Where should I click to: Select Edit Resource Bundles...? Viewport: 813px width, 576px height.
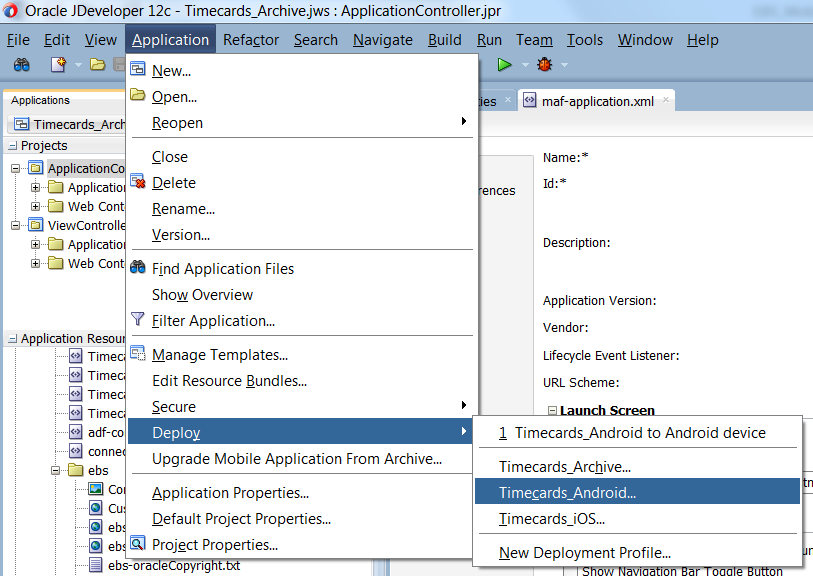click(300, 381)
